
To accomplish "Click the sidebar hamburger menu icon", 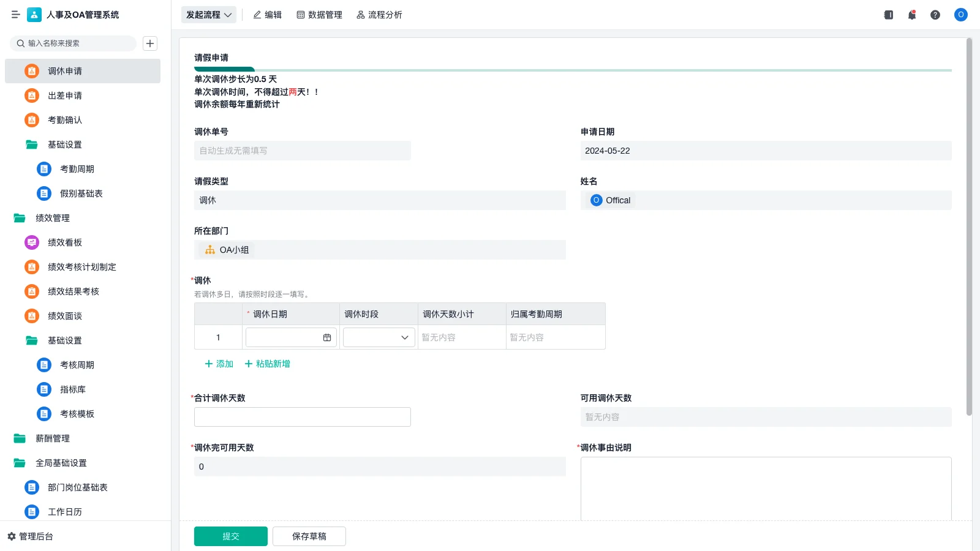I will [x=16, y=15].
